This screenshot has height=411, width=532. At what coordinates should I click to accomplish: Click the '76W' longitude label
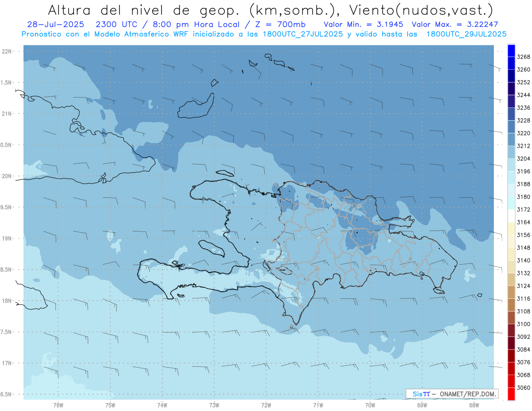tap(58, 404)
